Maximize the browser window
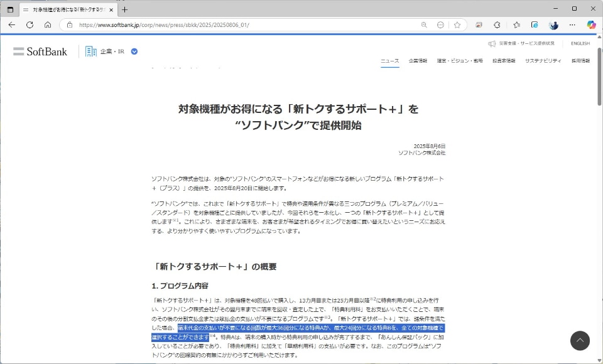Image resolution: width=603 pixels, height=364 pixels. [574, 8]
